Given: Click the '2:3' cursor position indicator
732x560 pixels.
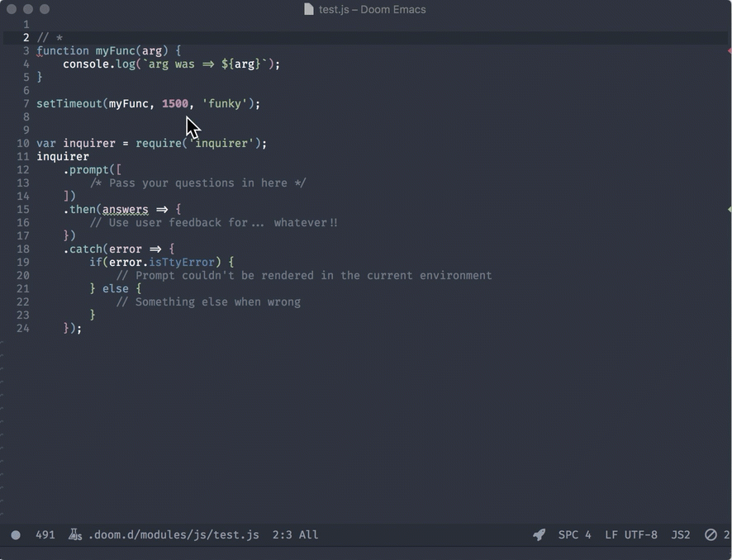Looking at the screenshot, I should 283,534.
